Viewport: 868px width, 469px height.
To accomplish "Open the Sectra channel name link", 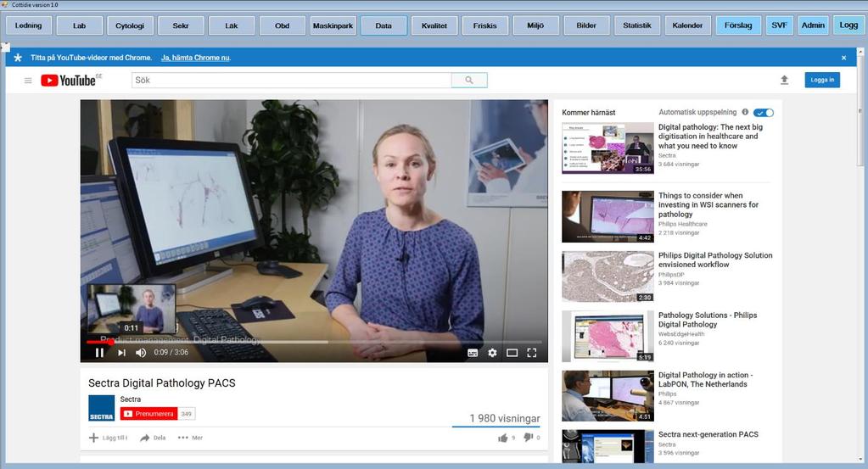I will [x=130, y=399].
